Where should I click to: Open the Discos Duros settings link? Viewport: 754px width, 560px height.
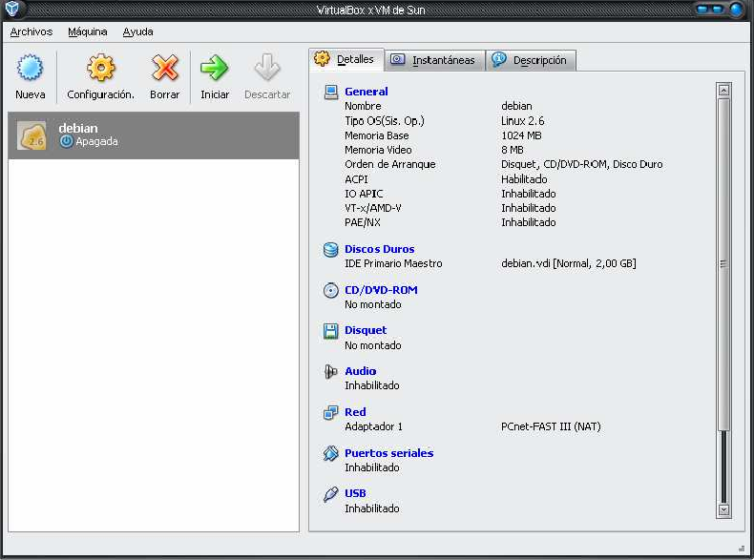pos(379,249)
